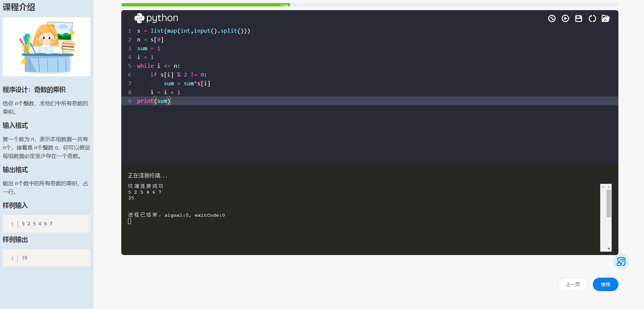Open the floating assistant icon at lower right
This screenshot has height=309, width=644.
click(621, 261)
